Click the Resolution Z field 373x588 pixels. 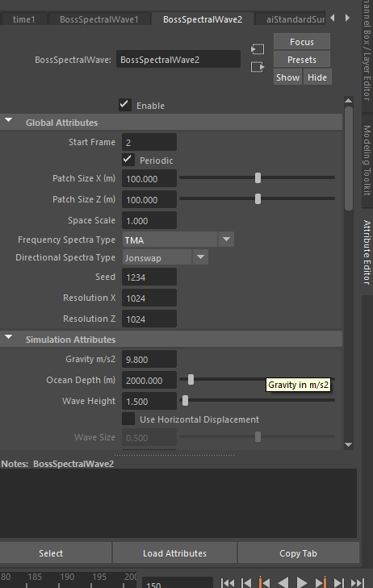pos(149,319)
